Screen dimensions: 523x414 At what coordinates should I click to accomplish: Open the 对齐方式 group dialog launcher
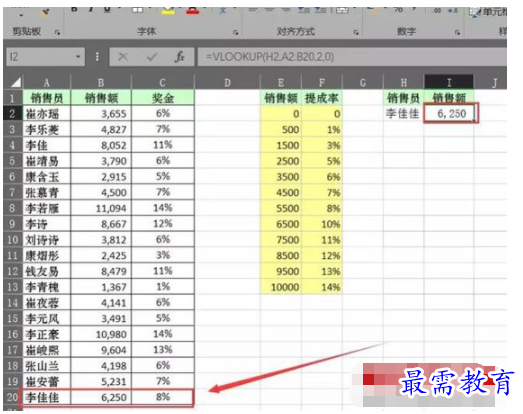[x=356, y=32]
